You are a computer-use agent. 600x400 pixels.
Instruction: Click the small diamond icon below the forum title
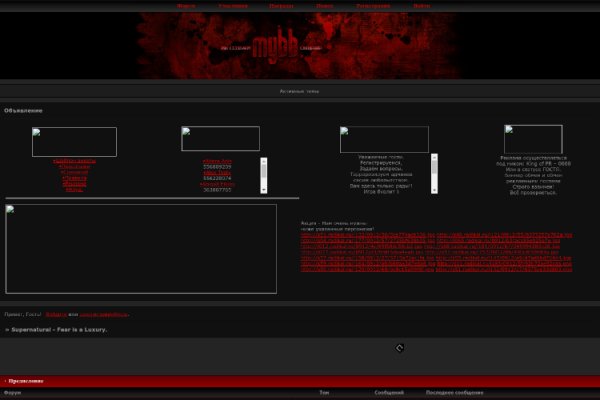[x=399, y=348]
